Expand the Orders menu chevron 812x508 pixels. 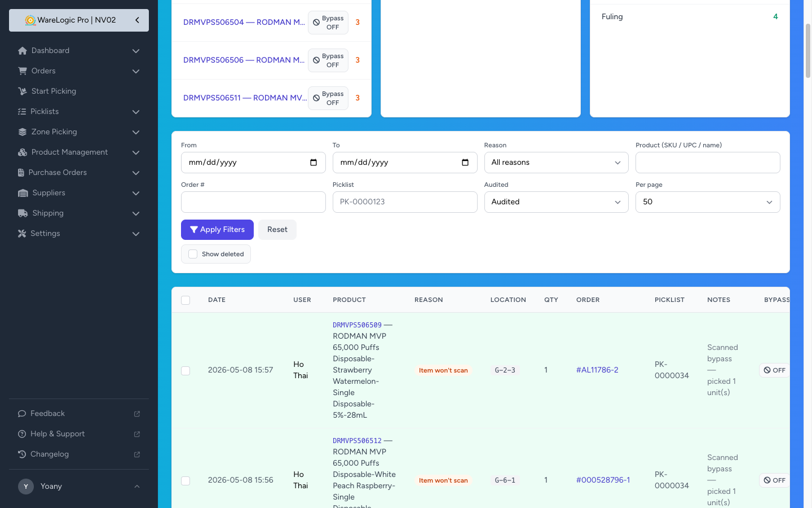click(136, 71)
